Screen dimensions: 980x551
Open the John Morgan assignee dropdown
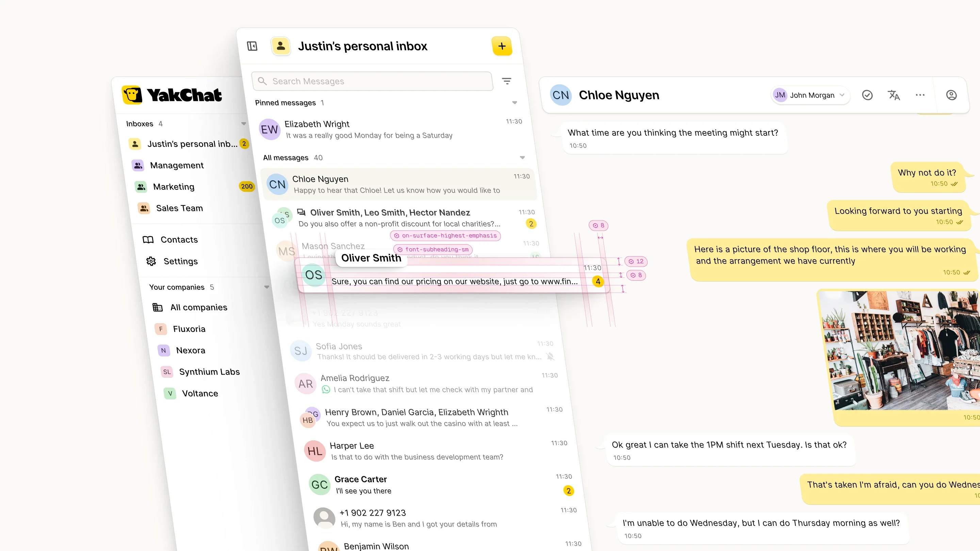tap(810, 95)
